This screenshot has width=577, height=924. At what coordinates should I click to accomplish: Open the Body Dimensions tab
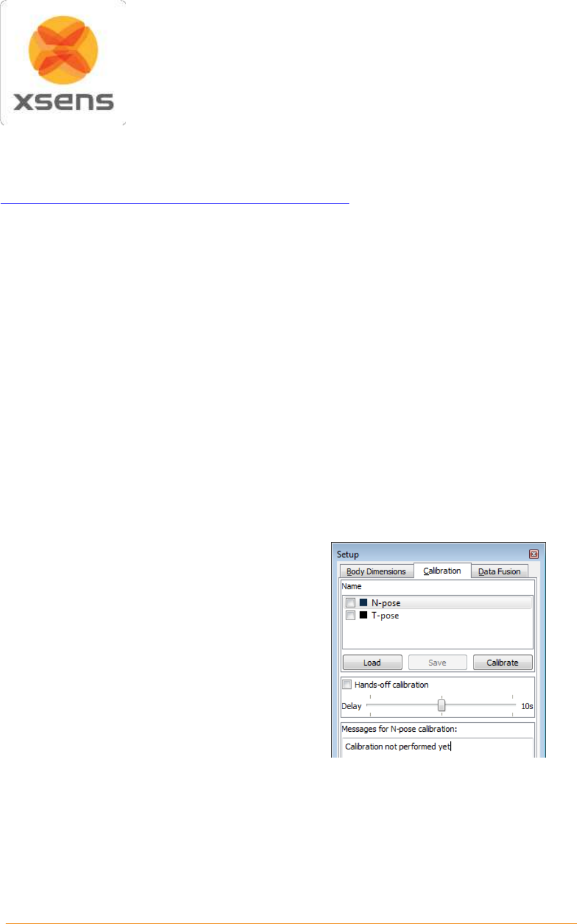[376, 571]
